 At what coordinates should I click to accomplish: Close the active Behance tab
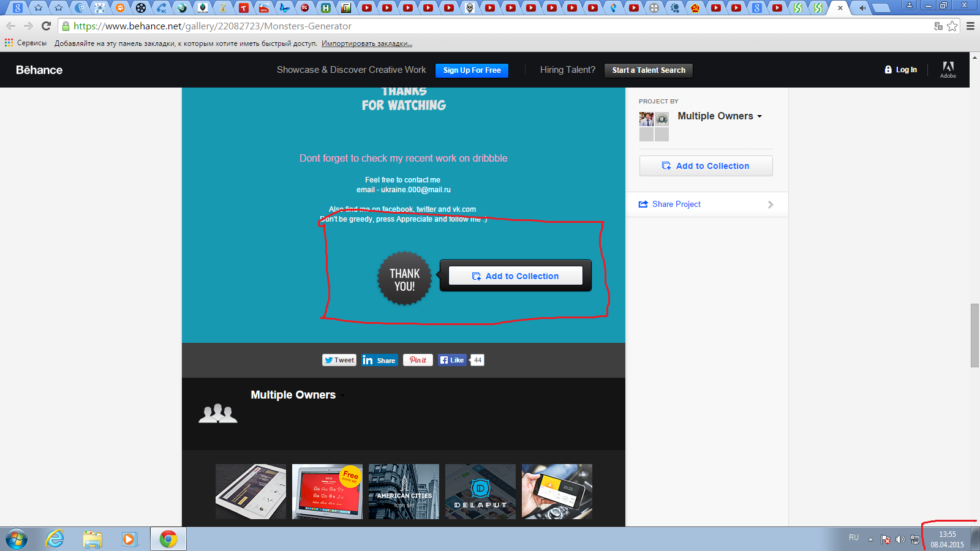840,8
